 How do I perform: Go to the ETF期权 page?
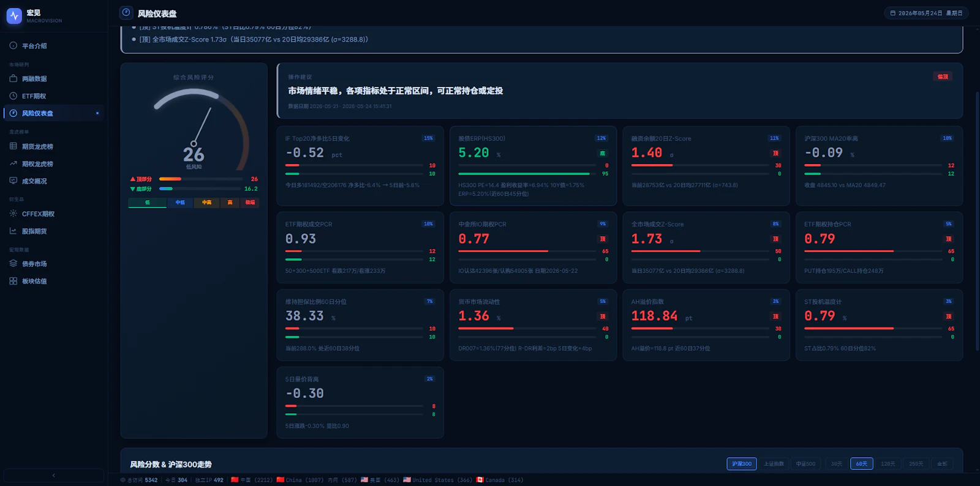click(x=54, y=96)
